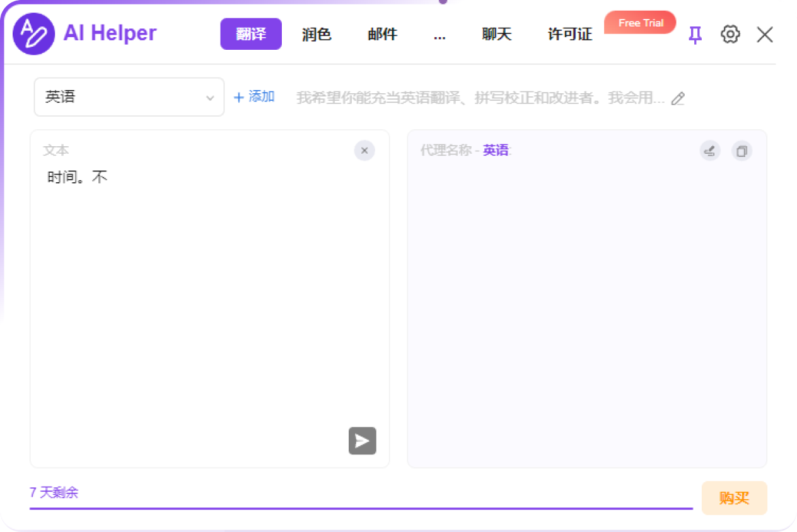Screen dimensions: 797x532
Task: Click the trial remaining progress bar
Action: (361, 507)
